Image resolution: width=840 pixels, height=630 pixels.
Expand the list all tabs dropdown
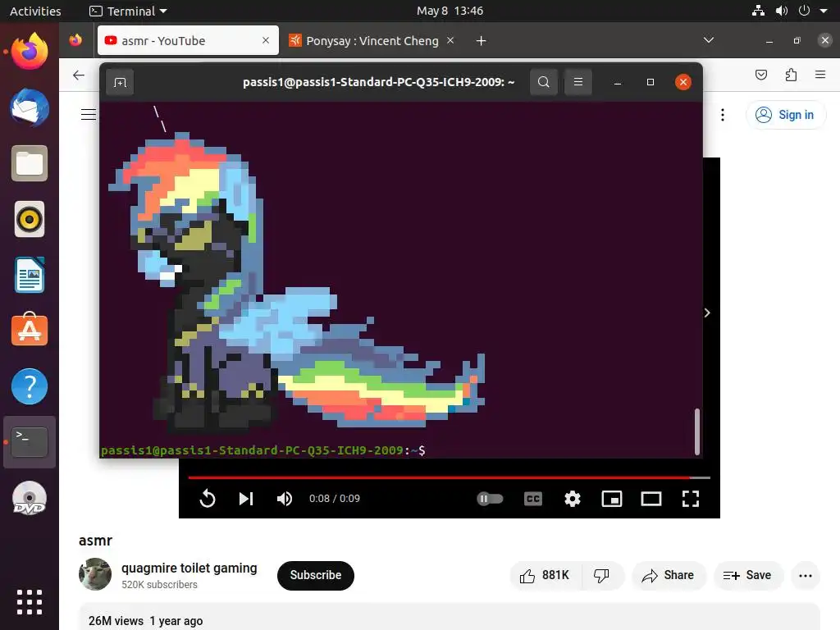point(708,40)
